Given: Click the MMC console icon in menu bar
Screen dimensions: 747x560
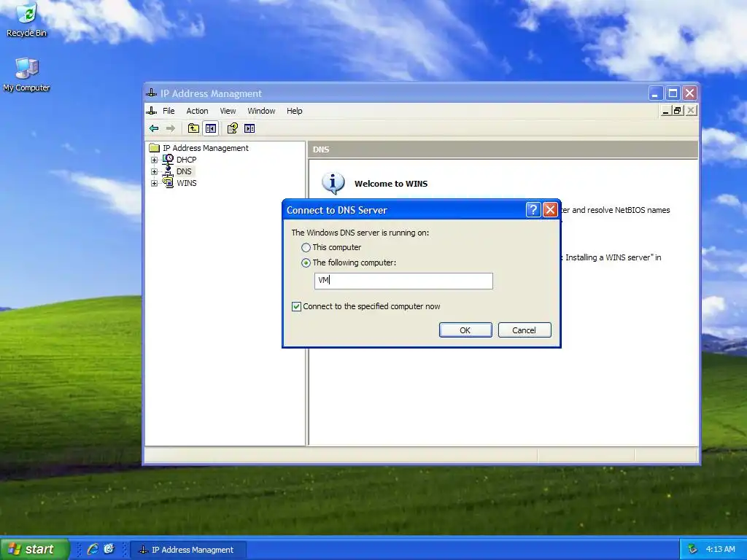Looking at the screenshot, I should point(152,111).
